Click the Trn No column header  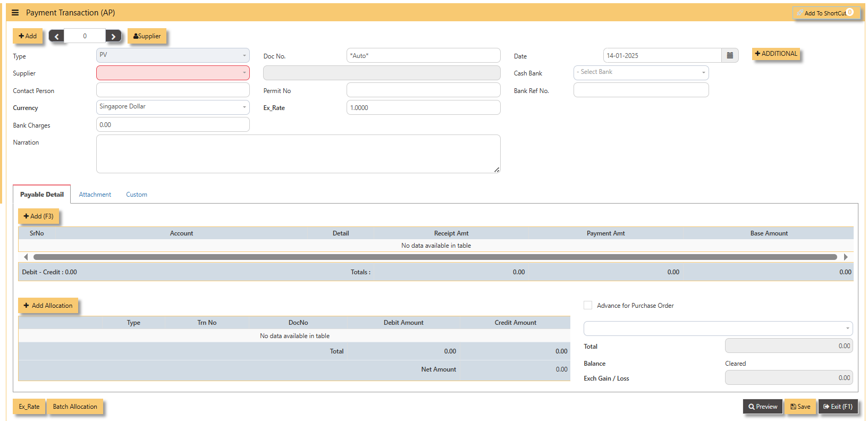(207, 323)
